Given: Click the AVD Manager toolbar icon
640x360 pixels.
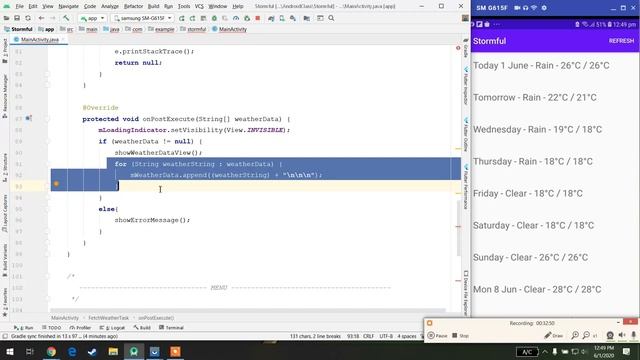Looking at the screenshot, I should click(282, 18).
